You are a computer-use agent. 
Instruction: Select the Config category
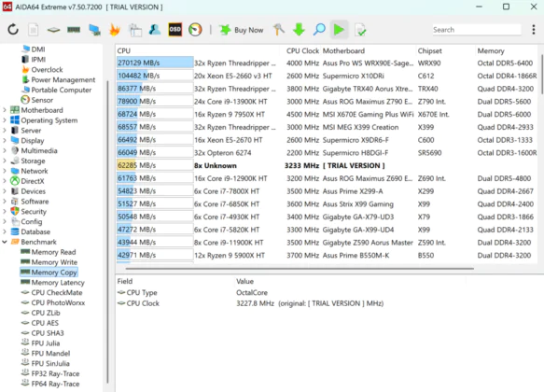(x=26, y=221)
